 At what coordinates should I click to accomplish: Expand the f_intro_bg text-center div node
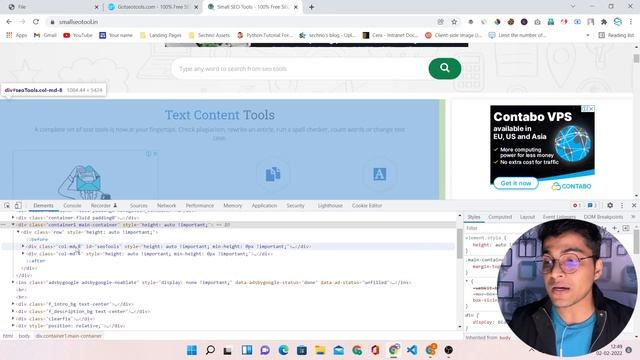[x=13, y=304]
